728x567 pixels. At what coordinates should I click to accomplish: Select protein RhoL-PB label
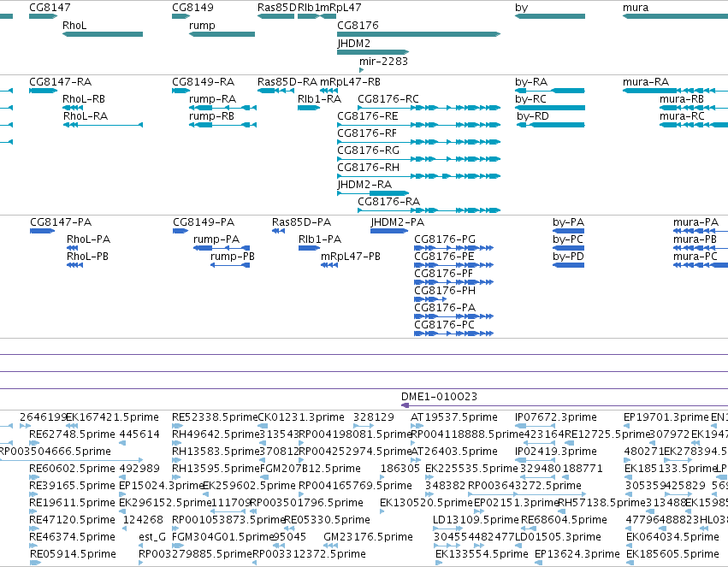pyautogui.click(x=87, y=257)
